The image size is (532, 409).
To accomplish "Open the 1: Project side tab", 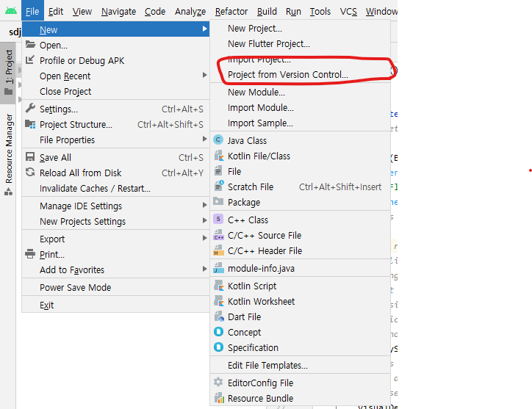I will [x=8, y=73].
